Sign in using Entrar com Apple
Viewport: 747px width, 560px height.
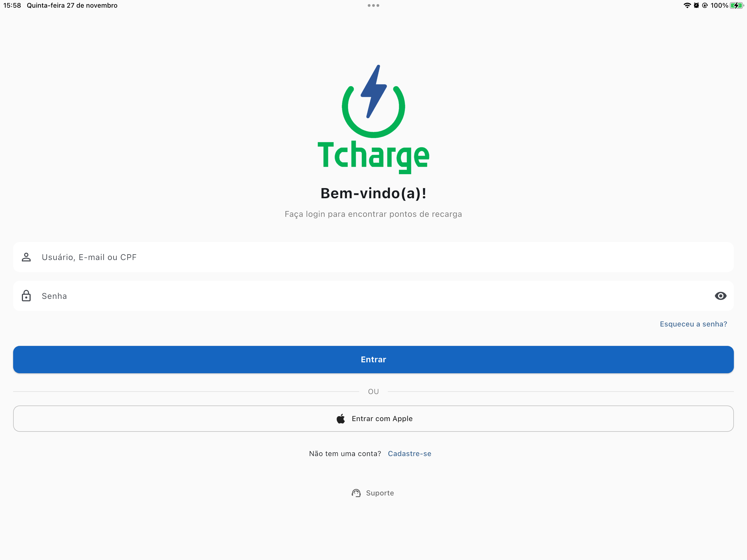point(373,418)
